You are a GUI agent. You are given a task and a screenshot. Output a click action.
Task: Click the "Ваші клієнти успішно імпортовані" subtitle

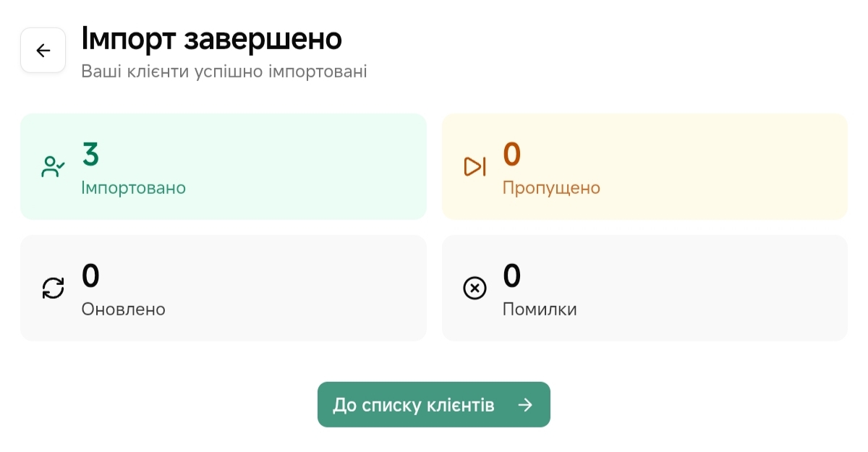224,72
